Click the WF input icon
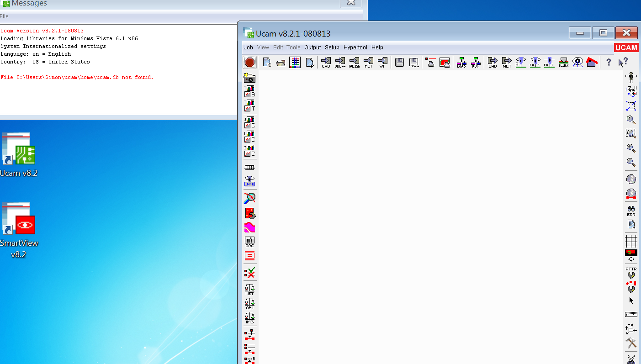Image resolution: width=641 pixels, height=364 pixels. (x=382, y=63)
